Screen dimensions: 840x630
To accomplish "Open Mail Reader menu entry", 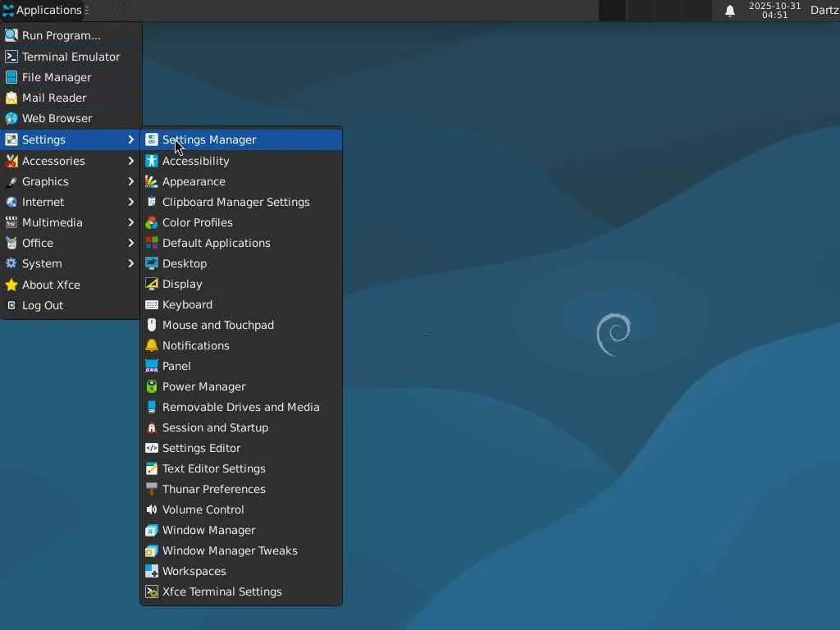I will tap(71, 98).
